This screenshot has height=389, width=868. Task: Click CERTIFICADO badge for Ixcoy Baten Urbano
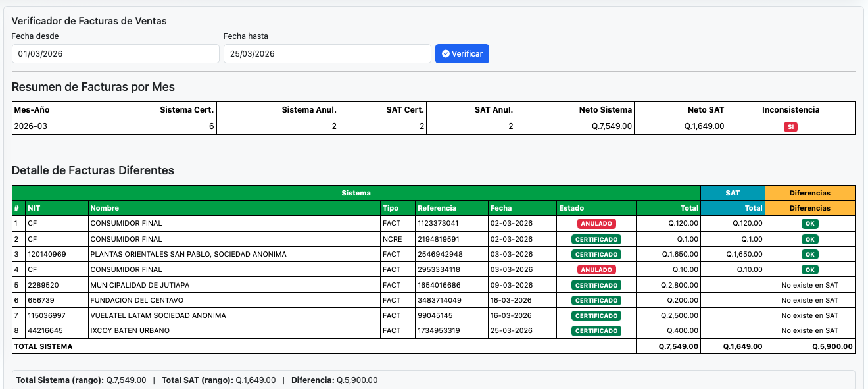596,331
